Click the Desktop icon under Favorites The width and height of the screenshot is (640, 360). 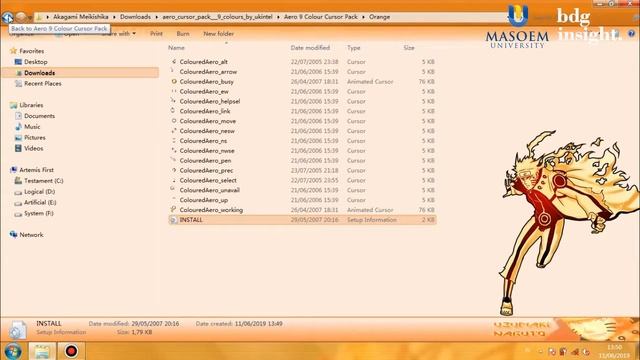(18, 62)
